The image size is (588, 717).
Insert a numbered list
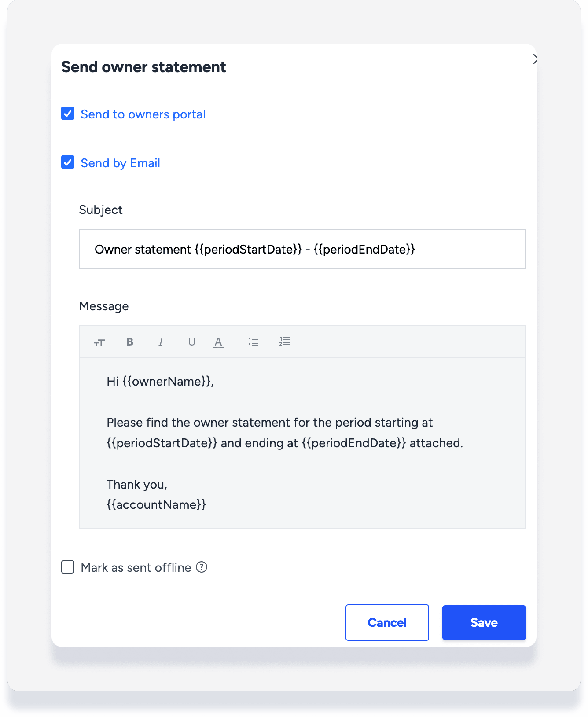click(x=284, y=342)
